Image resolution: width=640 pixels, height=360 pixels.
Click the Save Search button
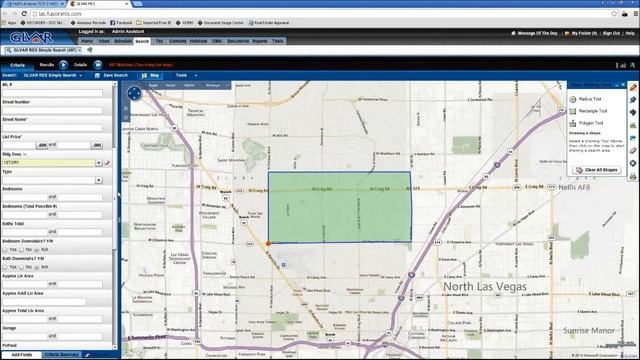[x=111, y=76]
